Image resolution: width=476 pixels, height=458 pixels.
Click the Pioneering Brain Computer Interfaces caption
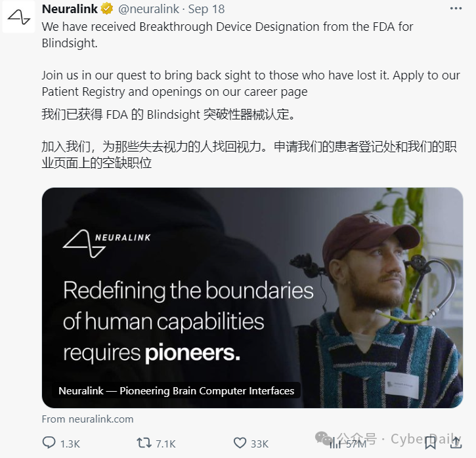[176, 390]
